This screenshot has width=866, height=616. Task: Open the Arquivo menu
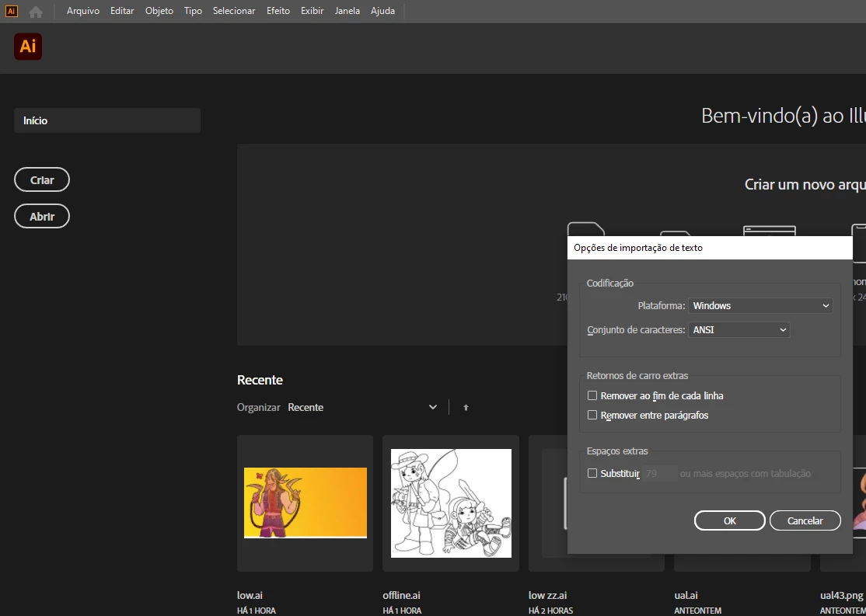[x=83, y=11]
